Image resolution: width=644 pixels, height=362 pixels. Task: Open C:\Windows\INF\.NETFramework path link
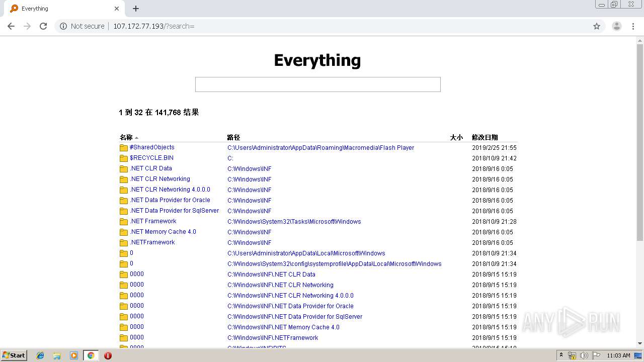click(273, 338)
